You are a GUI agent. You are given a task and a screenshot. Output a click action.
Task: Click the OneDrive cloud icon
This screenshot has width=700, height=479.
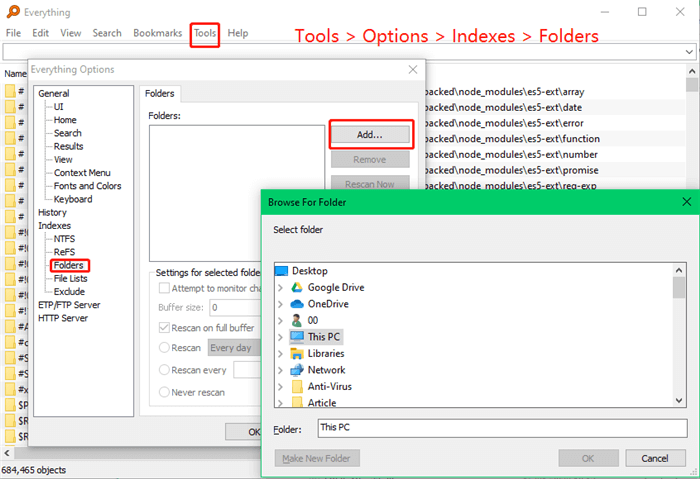click(x=297, y=304)
